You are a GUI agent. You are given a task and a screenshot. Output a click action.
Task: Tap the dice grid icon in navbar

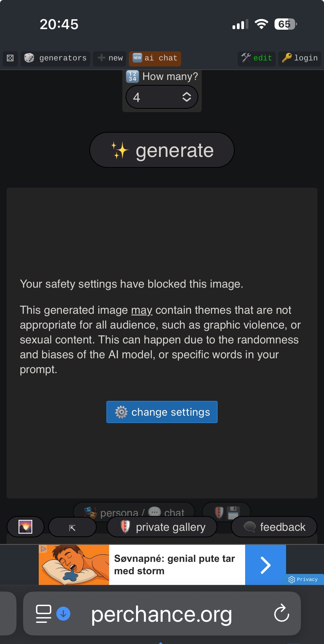point(10,58)
